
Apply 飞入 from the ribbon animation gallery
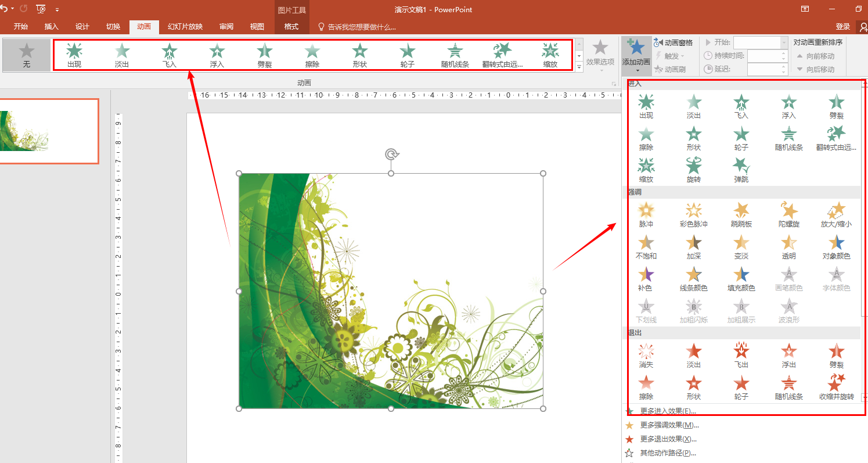170,55
